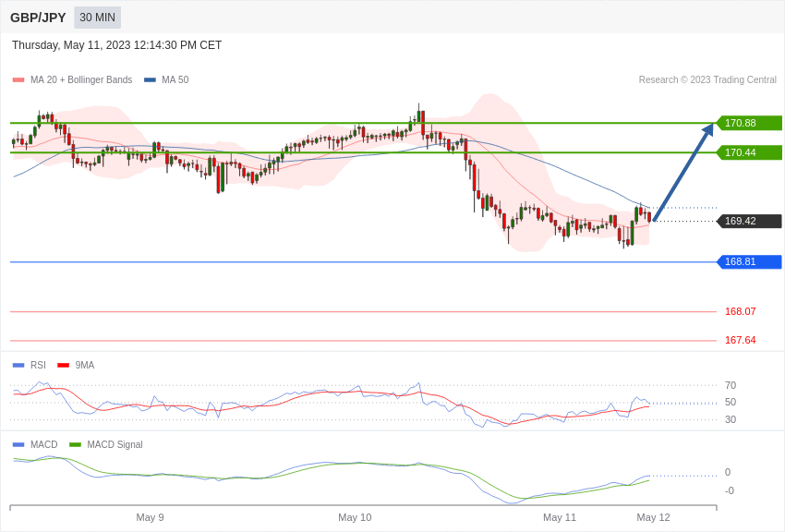
Task: Click the blue MACD legend swatch
Action: point(18,445)
